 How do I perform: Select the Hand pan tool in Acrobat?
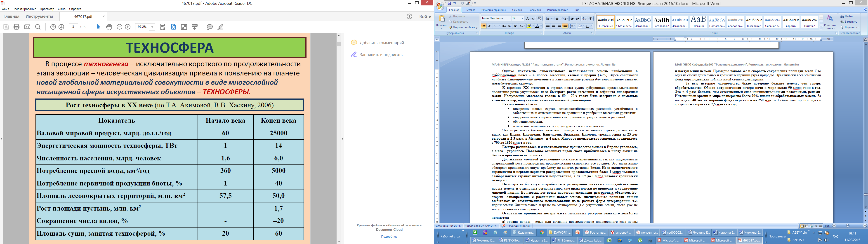pos(109,27)
